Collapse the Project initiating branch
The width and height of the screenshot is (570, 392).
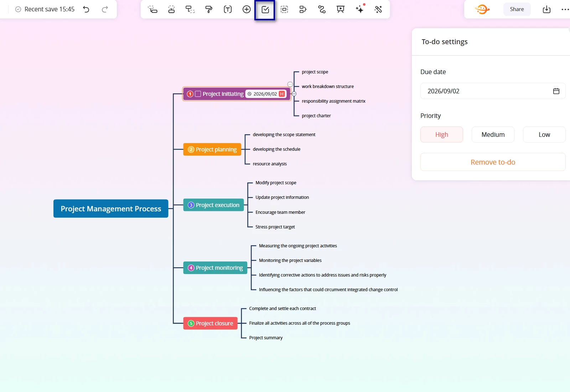tap(294, 94)
